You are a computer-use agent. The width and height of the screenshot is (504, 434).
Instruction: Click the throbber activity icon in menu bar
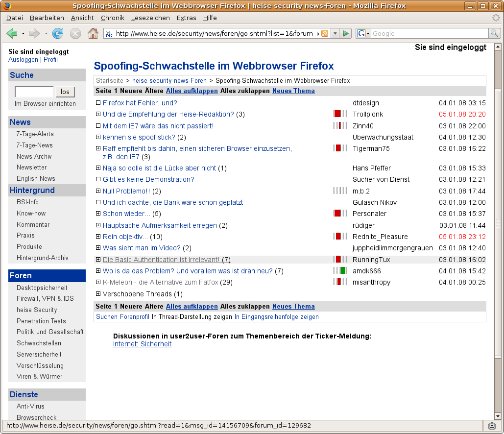496,18
